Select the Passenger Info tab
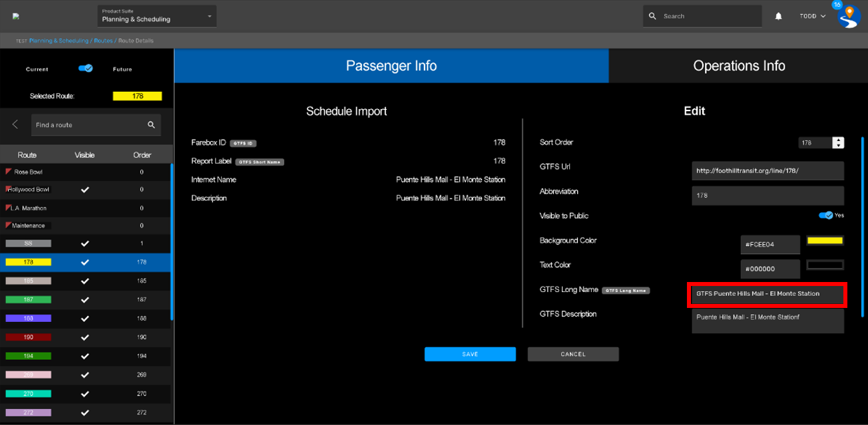This screenshot has height=425, width=868. (x=391, y=66)
